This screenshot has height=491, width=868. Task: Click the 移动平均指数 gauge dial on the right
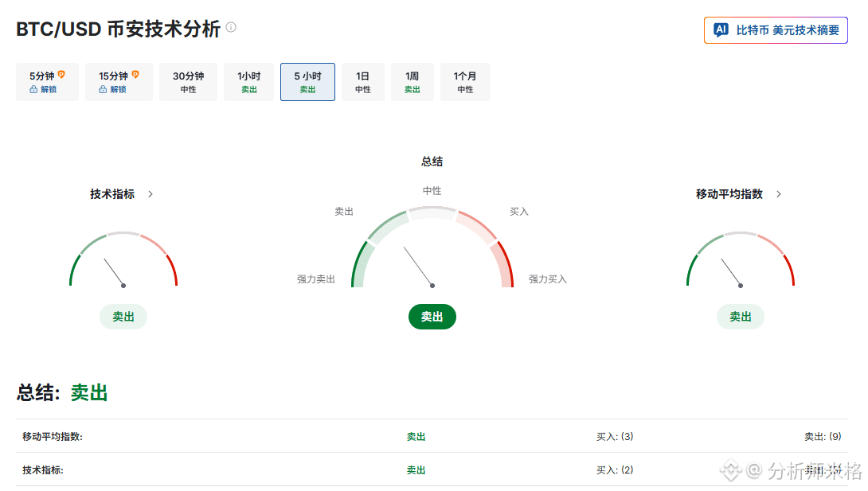click(740, 260)
